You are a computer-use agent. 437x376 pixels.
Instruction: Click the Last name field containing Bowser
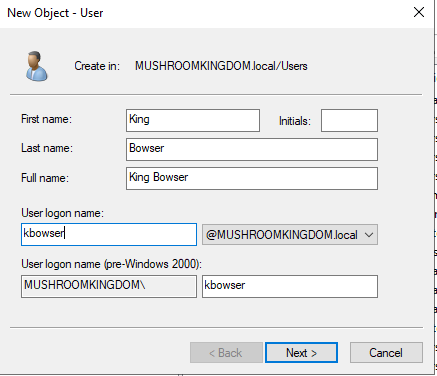tap(252, 149)
